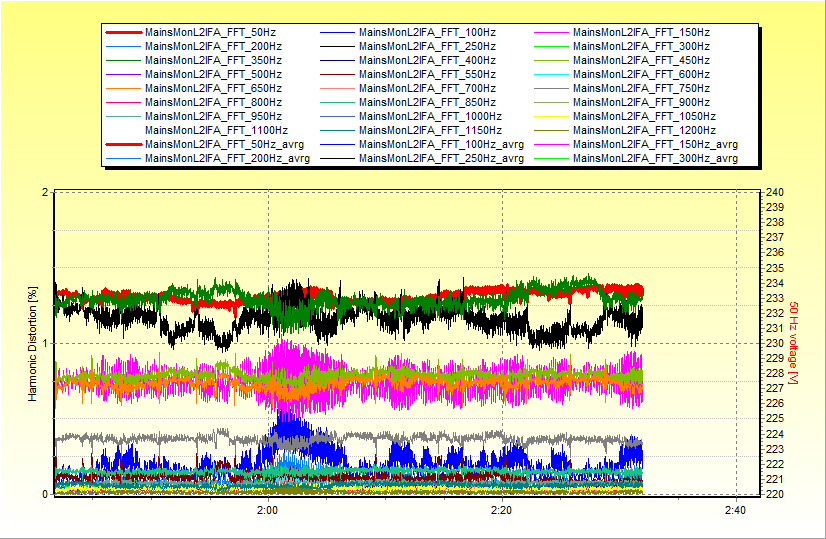Select MainsMonL2IFA_FFT_200Hz in the legend
Image resolution: width=826 pixels, height=539 pixels.
point(213,46)
